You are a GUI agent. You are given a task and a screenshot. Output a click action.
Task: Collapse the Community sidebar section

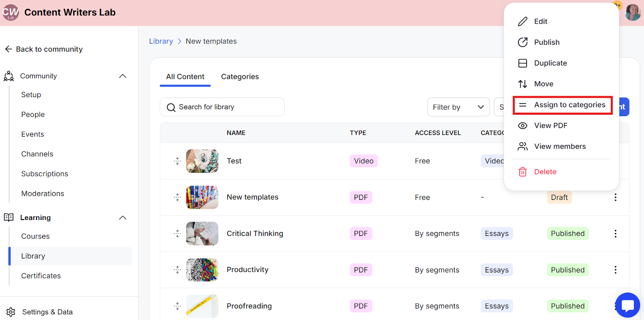coord(123,76)
